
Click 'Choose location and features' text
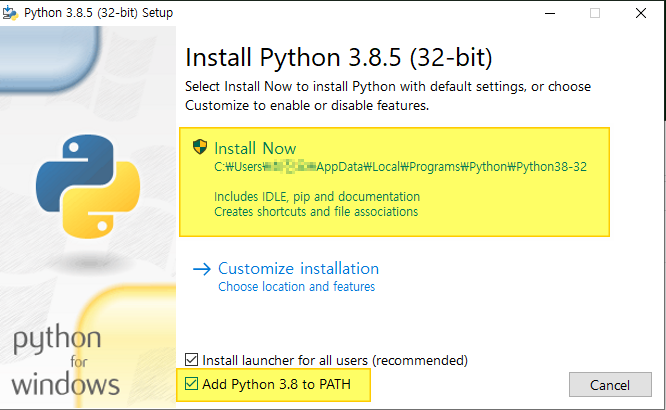tap(296, 287)
